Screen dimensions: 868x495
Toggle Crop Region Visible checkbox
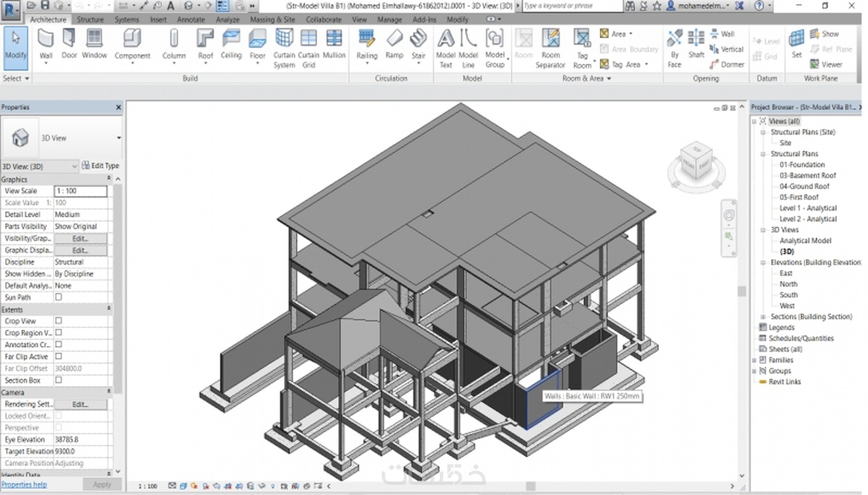click(x=59, y=332)
